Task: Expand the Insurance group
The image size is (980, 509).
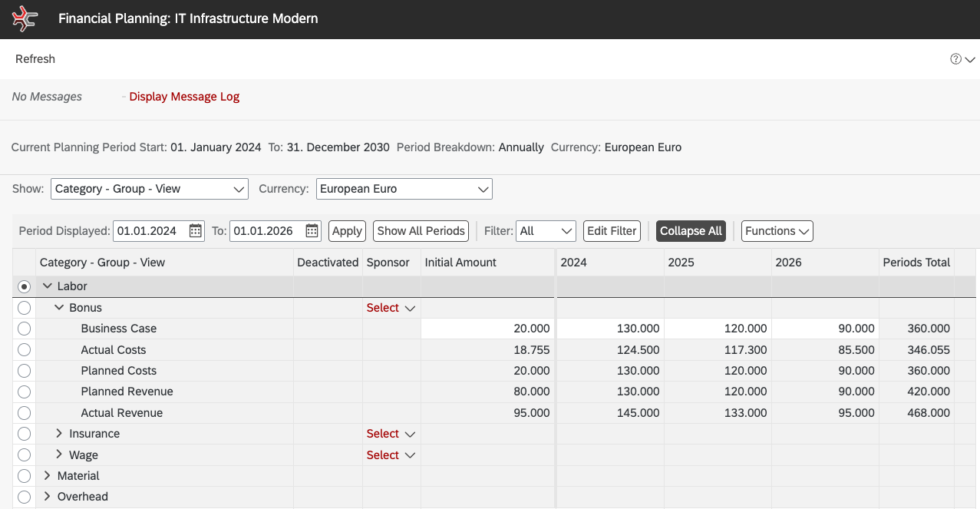Action: pyautogui.click(x=59, y=434)
